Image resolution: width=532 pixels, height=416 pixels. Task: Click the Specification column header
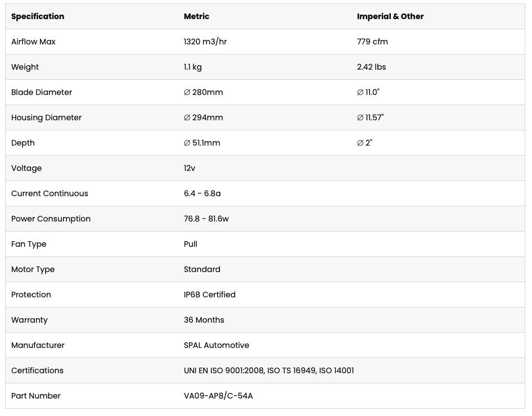click(38, 16)
